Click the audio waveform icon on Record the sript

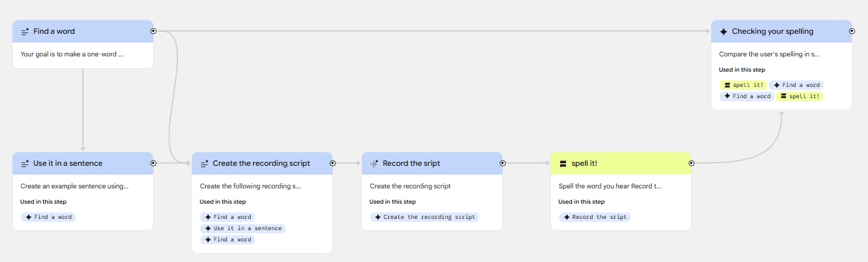tap(374, 163)
